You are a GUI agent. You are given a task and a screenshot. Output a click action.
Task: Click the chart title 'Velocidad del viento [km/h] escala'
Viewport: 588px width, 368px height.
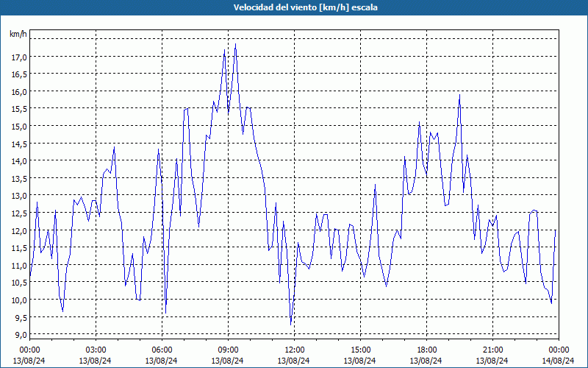click(x=305, y=7)
